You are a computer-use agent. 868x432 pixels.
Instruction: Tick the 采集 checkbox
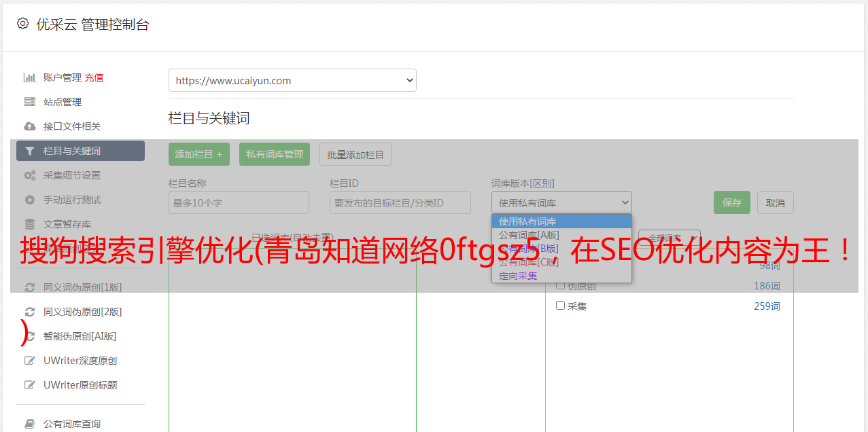[560, 306]
